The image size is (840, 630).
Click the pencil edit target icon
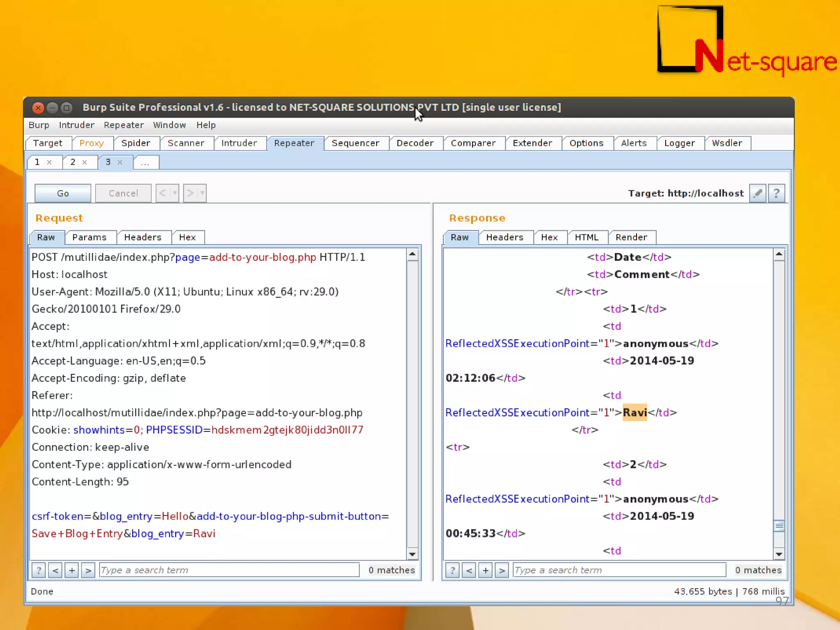coord(758,193)
